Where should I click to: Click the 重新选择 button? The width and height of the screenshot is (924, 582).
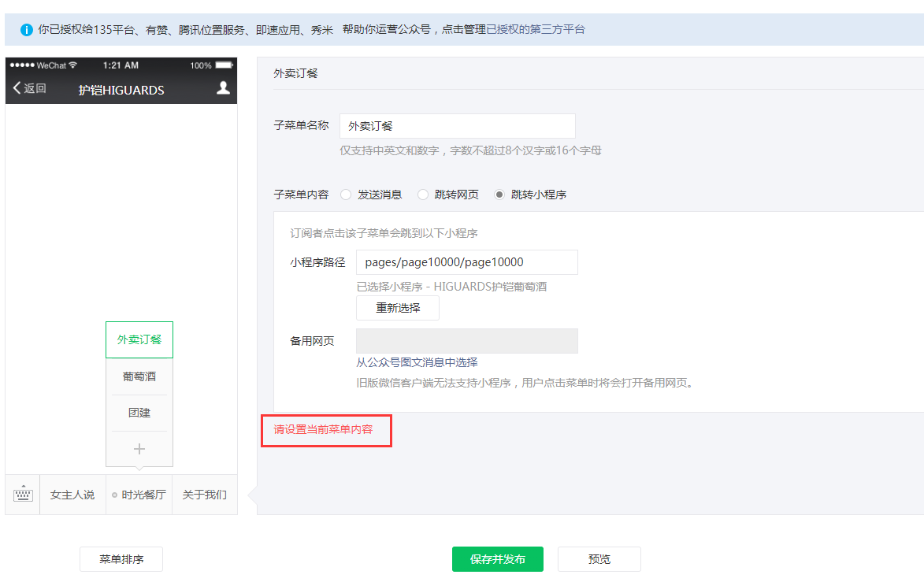[x=398, y=308]
